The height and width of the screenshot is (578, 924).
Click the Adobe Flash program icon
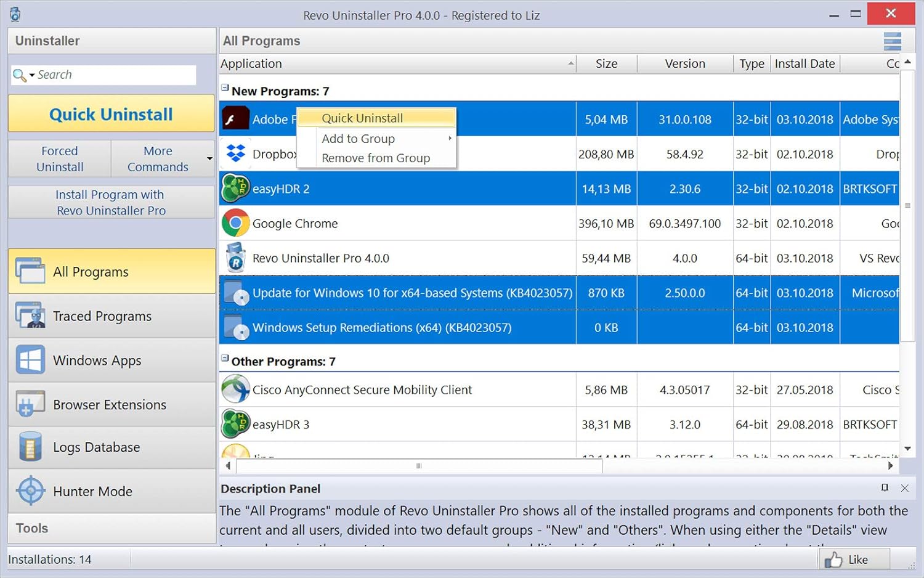pos(235,119)
